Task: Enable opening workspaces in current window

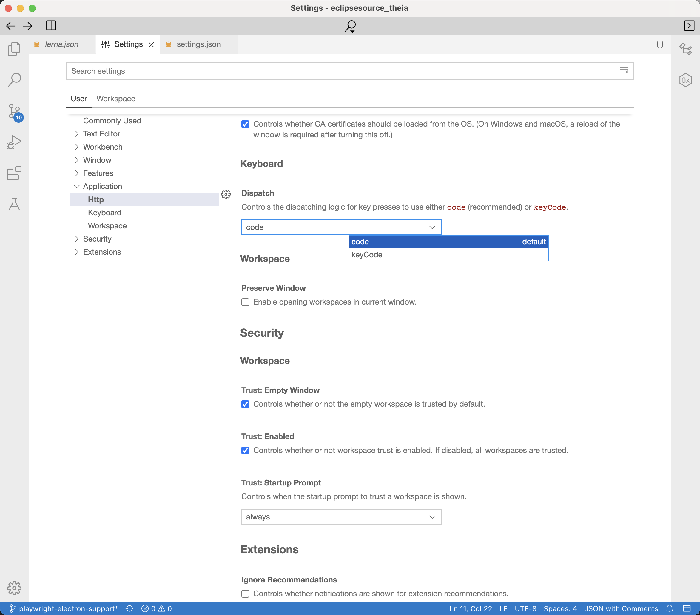Action: 245,302
